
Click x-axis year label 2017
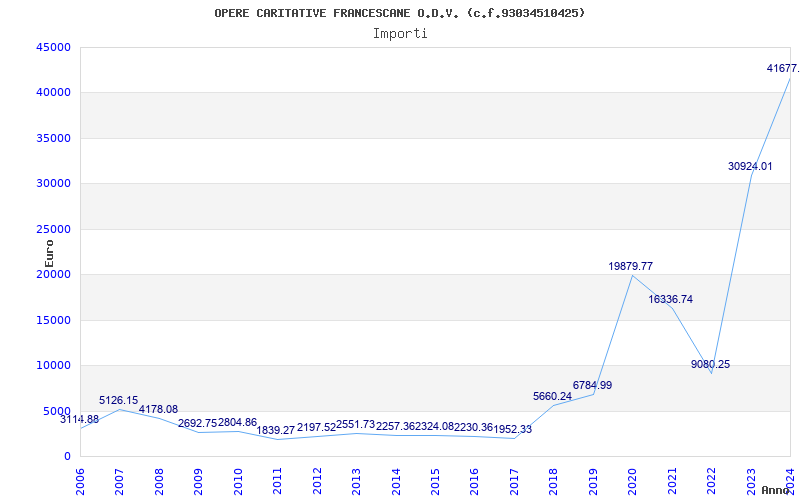pyautogui.click(x=514, y=483)
